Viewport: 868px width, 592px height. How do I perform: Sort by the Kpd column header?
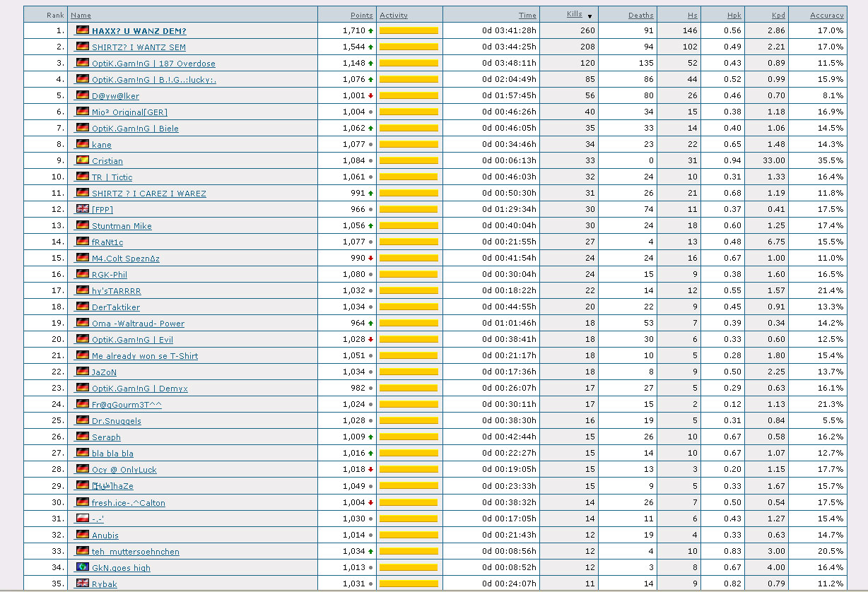click(778, 15)
